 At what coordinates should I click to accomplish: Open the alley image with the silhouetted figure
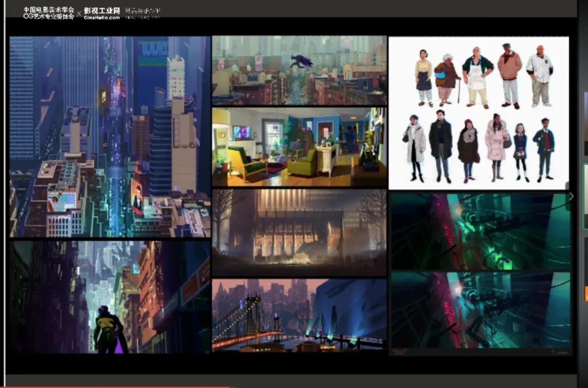[109, 297]
